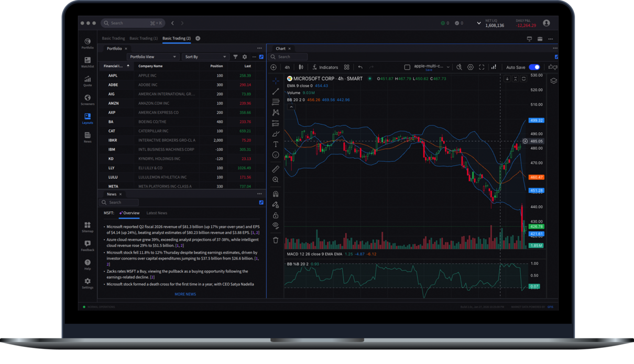Open the News panel three-dot menu
Screen dimensions: 634x364
tap(259, 194)
